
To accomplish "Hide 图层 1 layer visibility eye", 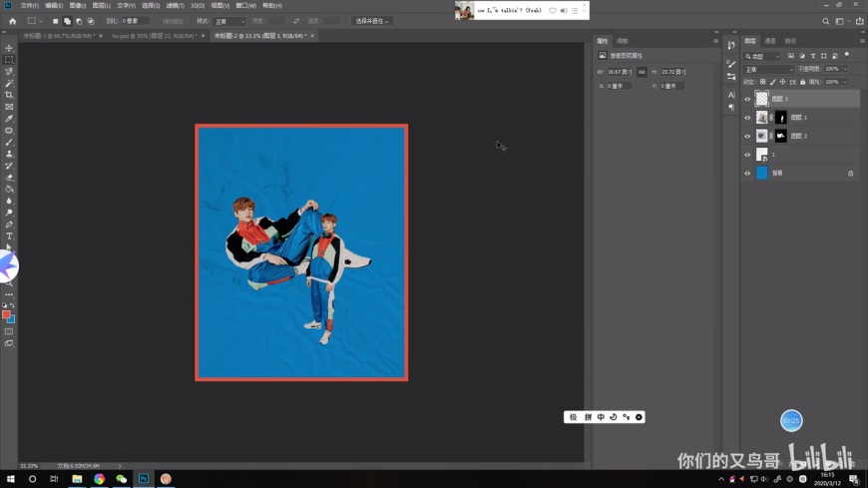I will 747,118.
